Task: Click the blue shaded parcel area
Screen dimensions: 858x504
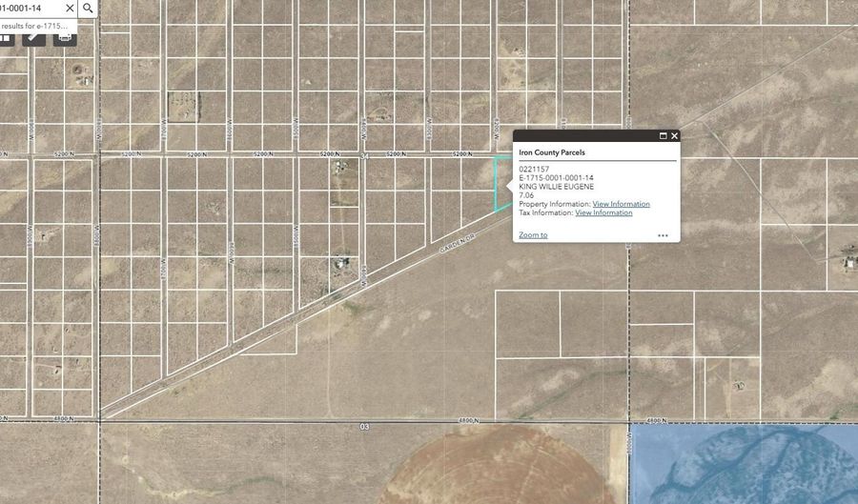Action: point(745,464)
